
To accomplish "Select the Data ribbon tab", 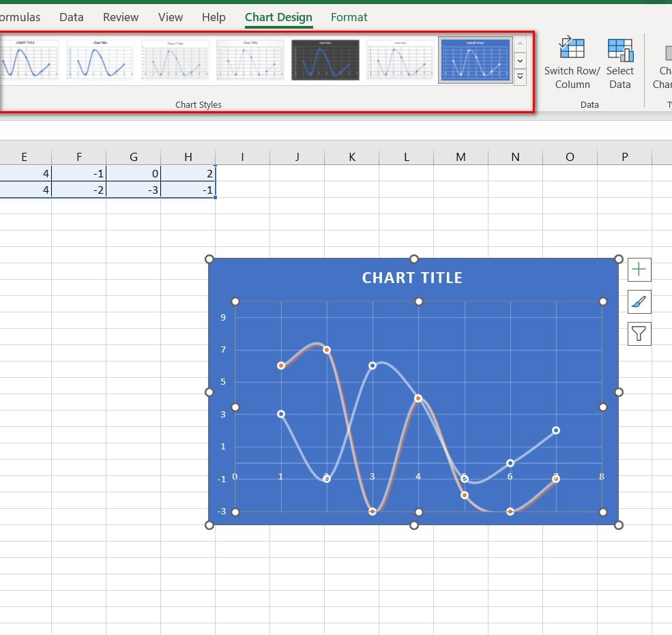I will coord(72,17).
